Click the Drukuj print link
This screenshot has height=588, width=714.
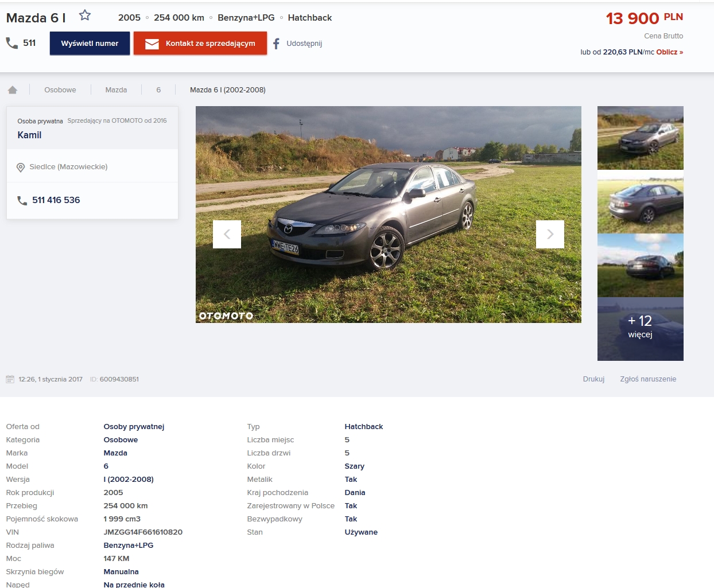click(x=593, y=379)
